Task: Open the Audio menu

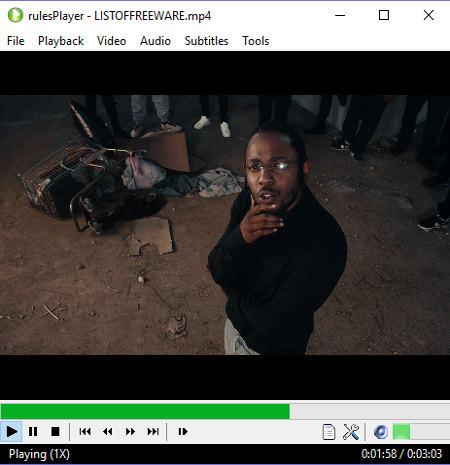Action: point(155,41)
